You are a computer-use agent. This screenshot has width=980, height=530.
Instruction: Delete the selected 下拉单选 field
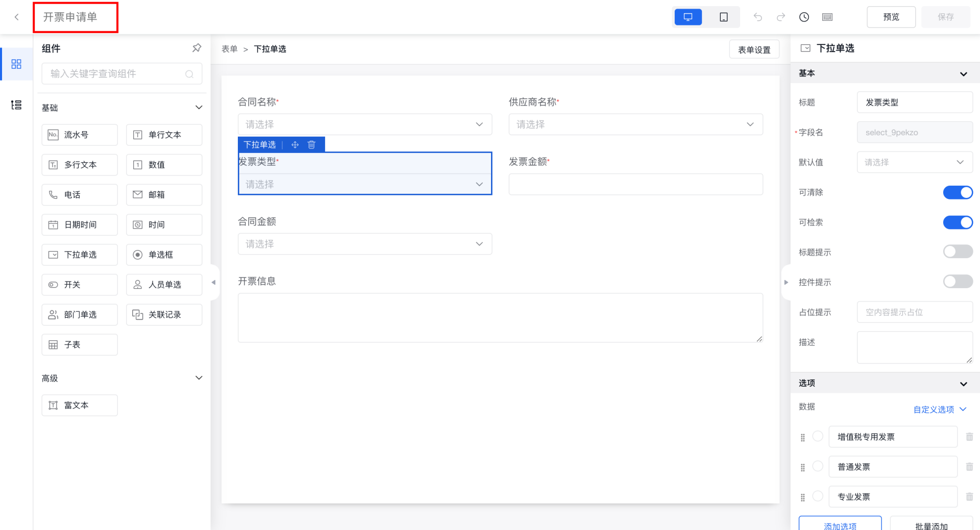(x=311, y=145)
